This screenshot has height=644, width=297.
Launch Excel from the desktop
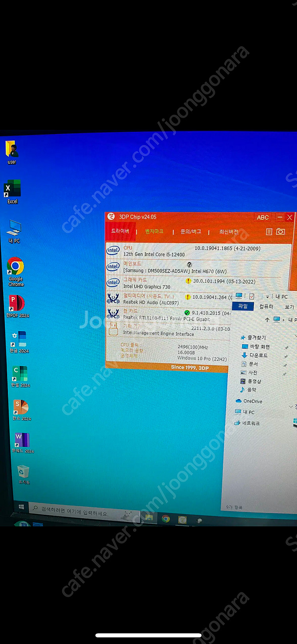pyautogui.click(x=12, y=192)
